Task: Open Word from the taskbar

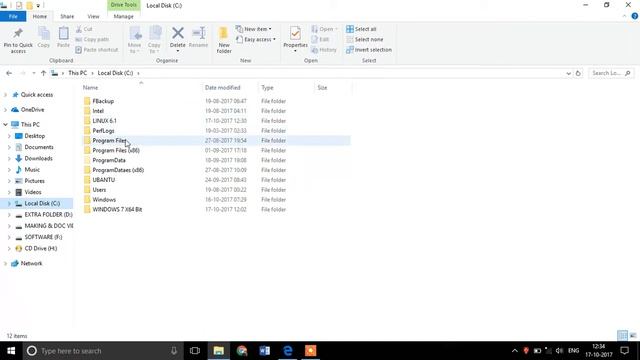Action: click(x=264, y=351)
